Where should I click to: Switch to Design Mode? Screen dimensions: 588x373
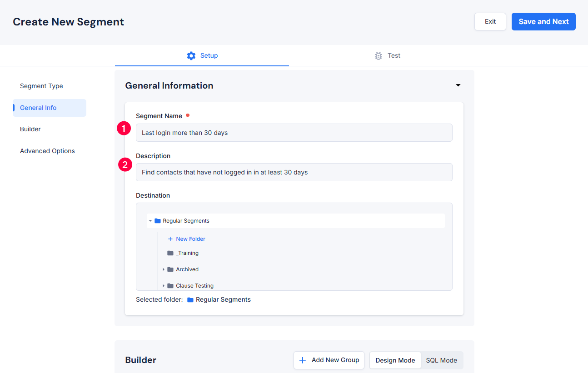pyautogui.click(x=395, y=360)
